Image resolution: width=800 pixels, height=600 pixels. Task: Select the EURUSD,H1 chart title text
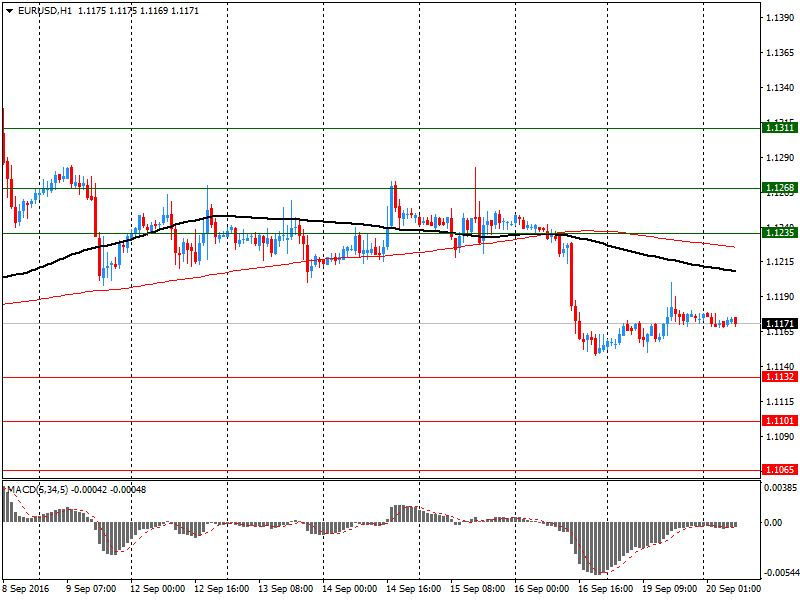[x=45, y=11]
